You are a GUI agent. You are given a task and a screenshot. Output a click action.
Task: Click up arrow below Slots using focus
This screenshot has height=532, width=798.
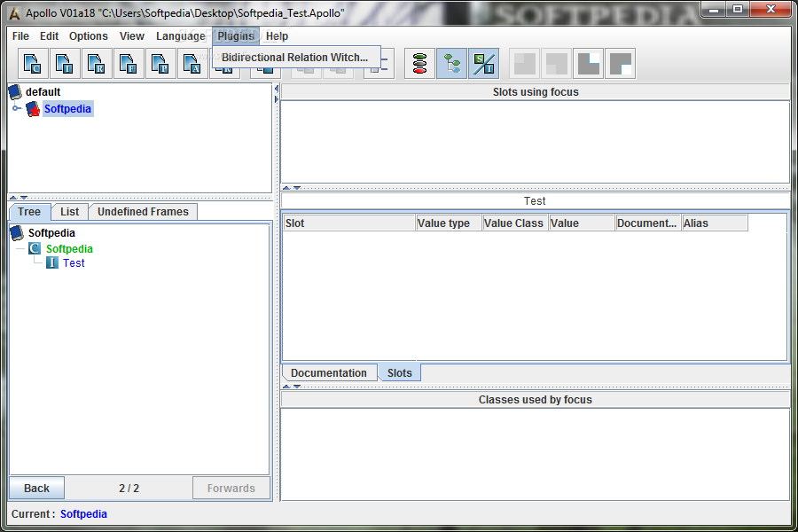[x=286, y=188]
